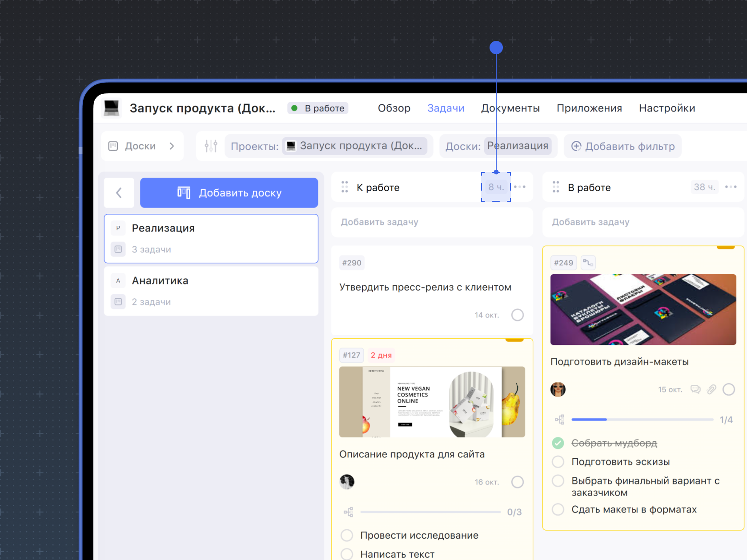Click the 1/4 subtask progress bar
The image size is (747, 560).
pos(642,420)
